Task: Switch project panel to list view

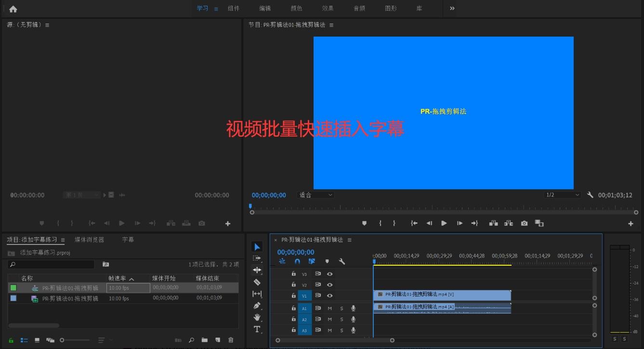Action: pyautogui.click(x=24, y=340)
